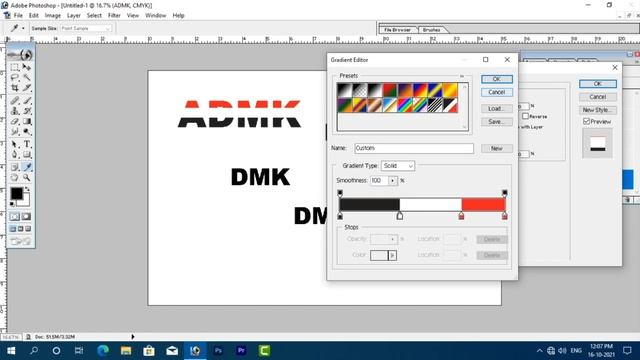Select the Crop tool

(x=15, y=87)
